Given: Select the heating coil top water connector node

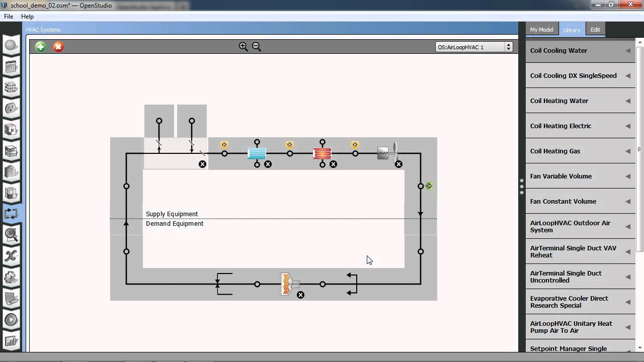Looking at the screenshot, I should pos(323,142).
